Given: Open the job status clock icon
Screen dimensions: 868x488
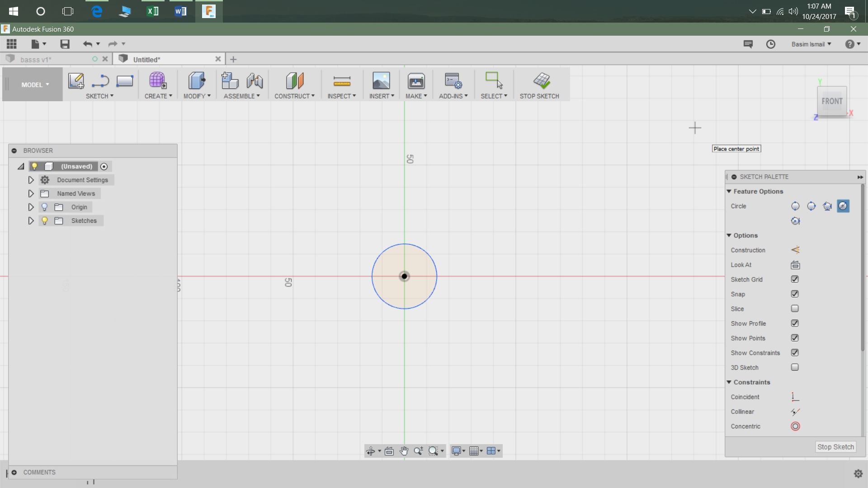Looking at the screenshot, I should pos(771,44).
